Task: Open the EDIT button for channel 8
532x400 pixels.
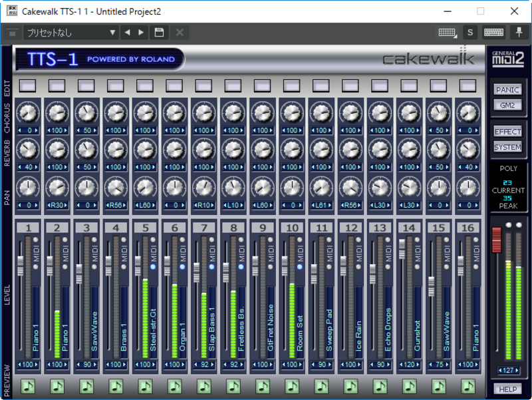Action: pos(233,86)
